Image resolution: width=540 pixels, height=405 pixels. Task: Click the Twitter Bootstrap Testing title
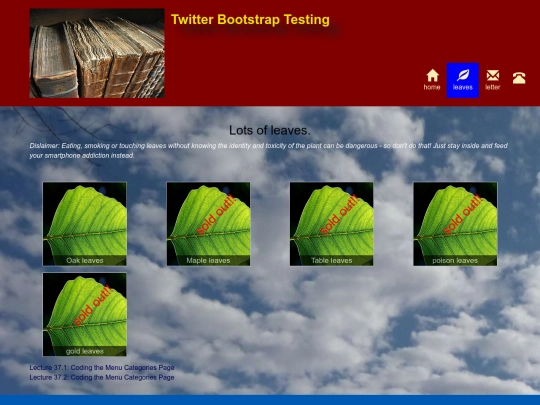[x=250, y=20]
